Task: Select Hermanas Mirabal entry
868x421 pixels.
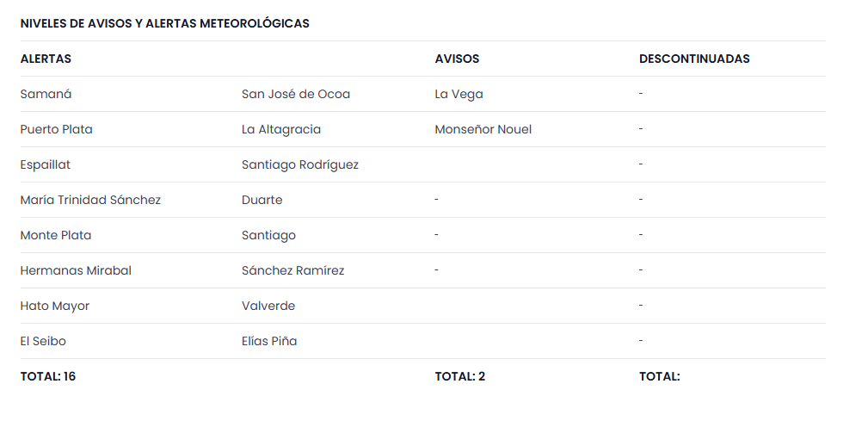Action: 76,270
